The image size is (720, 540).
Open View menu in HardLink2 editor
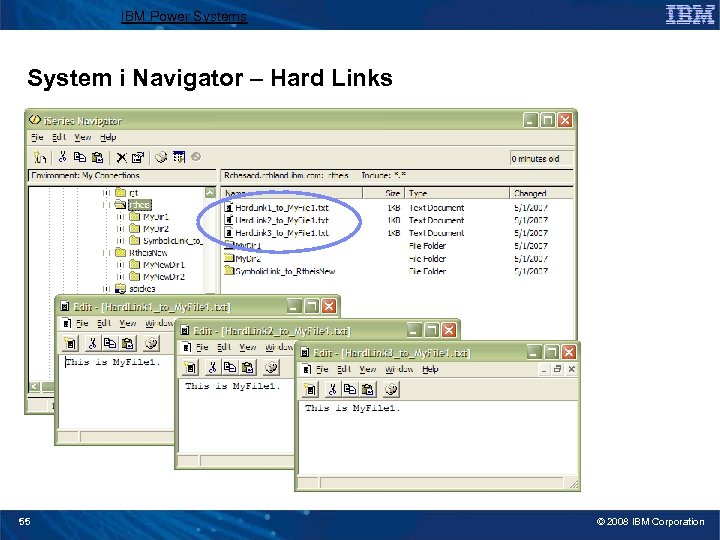[248, 347]
